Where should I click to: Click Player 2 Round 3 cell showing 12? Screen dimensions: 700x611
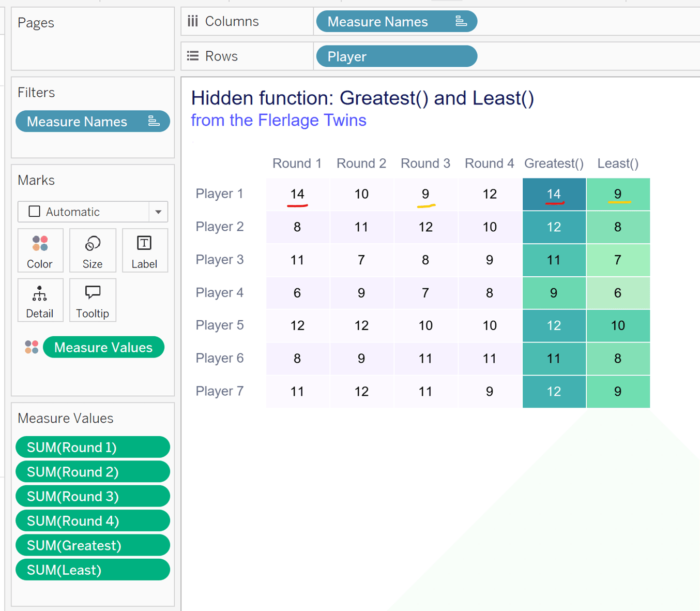pos(425,227)
